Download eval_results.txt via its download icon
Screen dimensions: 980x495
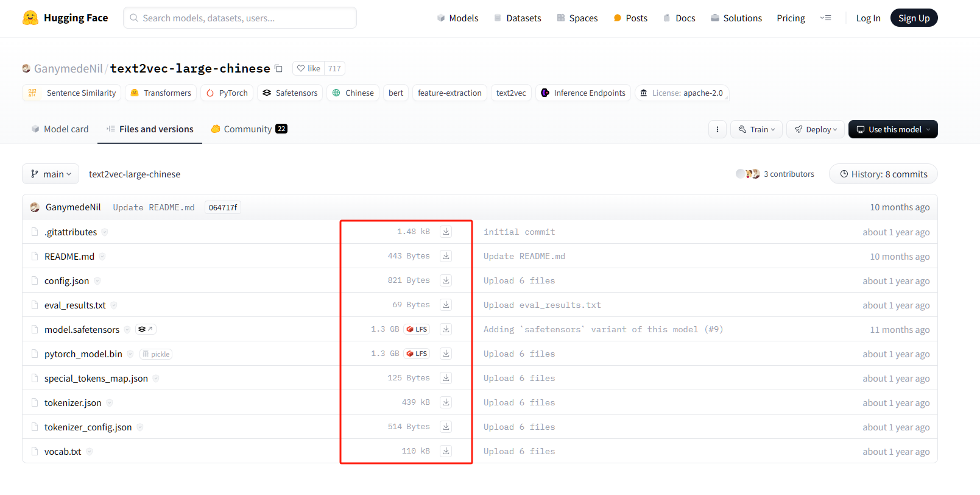click(446, 305)
